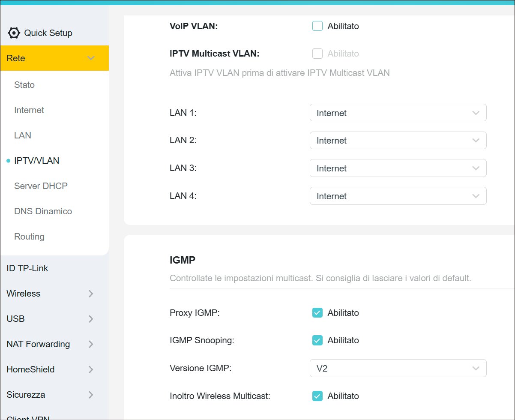Open LAN 2 mode dropdown
The width and height of the screenshot is (515, 420).
(x=398, y=141)
